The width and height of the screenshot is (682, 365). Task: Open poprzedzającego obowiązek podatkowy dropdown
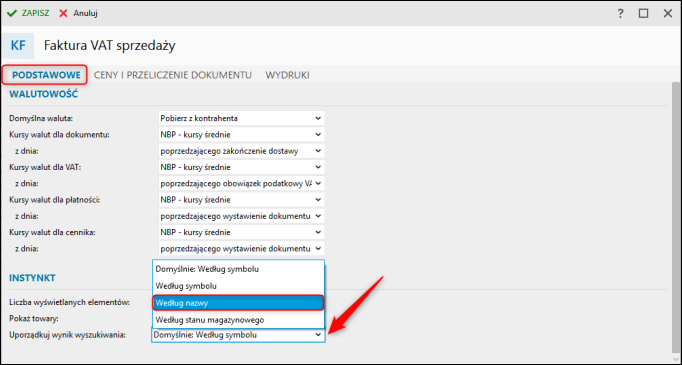click(x=241, y=184)
